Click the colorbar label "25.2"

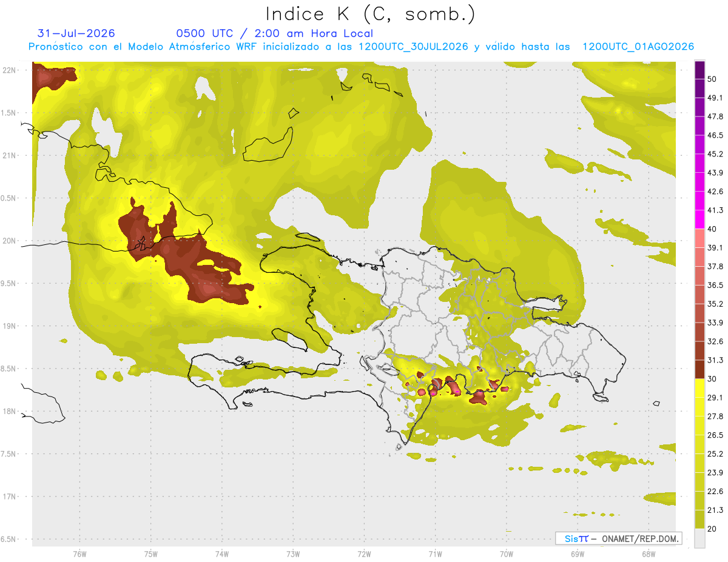(715, 453)
